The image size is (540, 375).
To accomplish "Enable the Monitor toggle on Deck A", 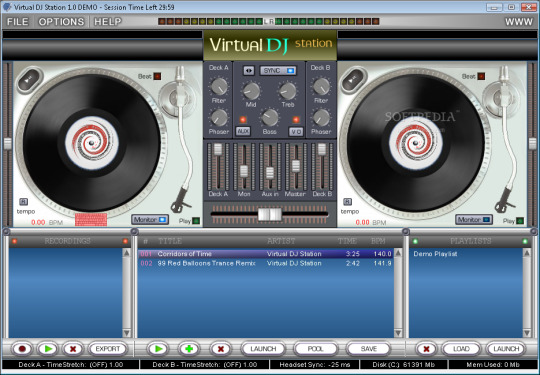I will [x=150, y=219].
